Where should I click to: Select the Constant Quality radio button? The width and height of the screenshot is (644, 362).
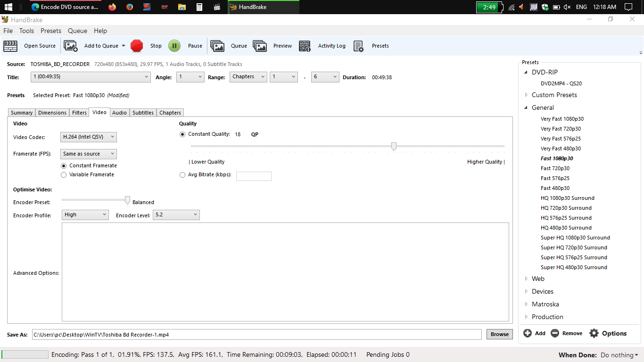click(182, 134)
